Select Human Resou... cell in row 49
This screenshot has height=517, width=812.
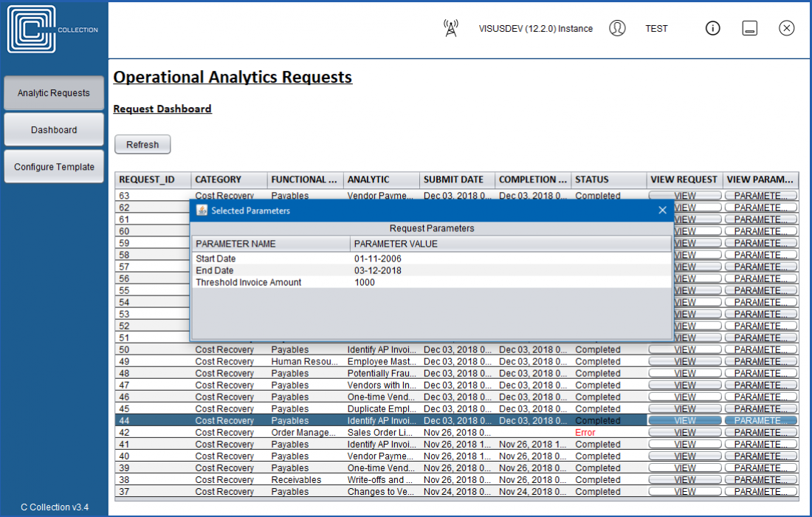304,362
